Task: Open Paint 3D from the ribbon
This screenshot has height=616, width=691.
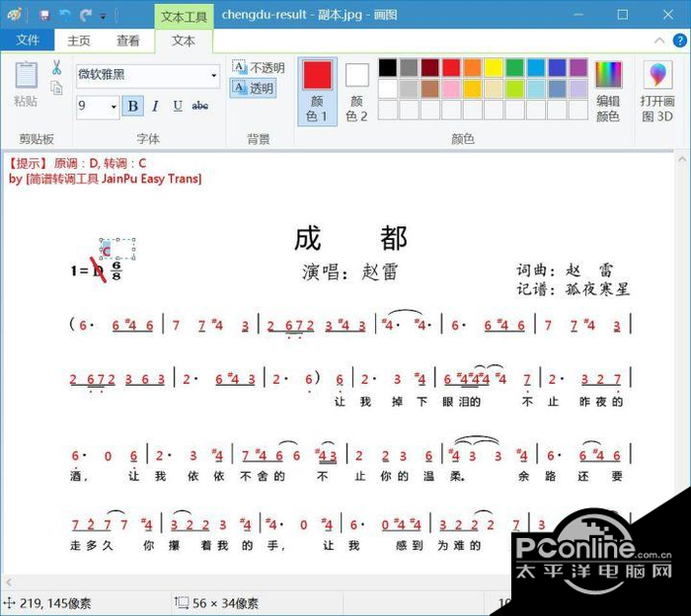Action: (657, 92)
